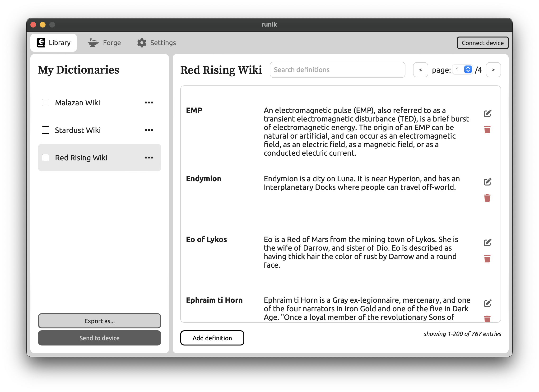Image resolution: width=539 pixels, height=392 pixels.
Task: Check the Malazan Wiki checkbox
Action: [45, 103]
